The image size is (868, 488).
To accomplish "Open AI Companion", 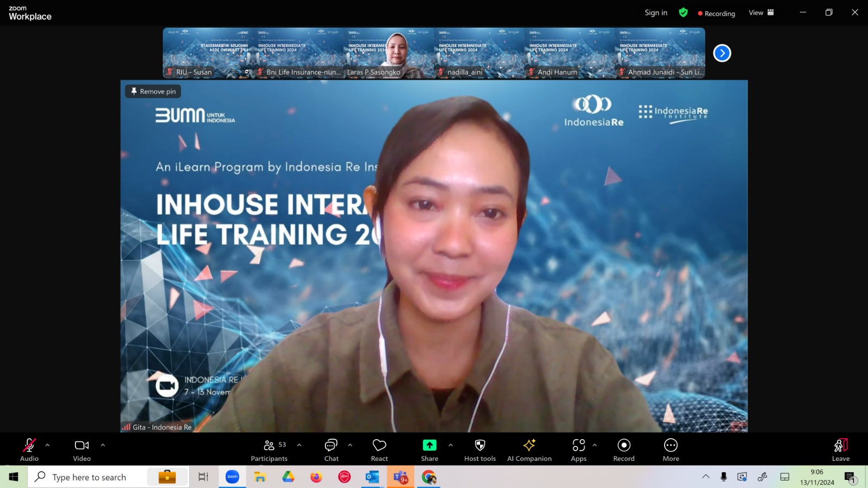I will [x=529, y=450].
